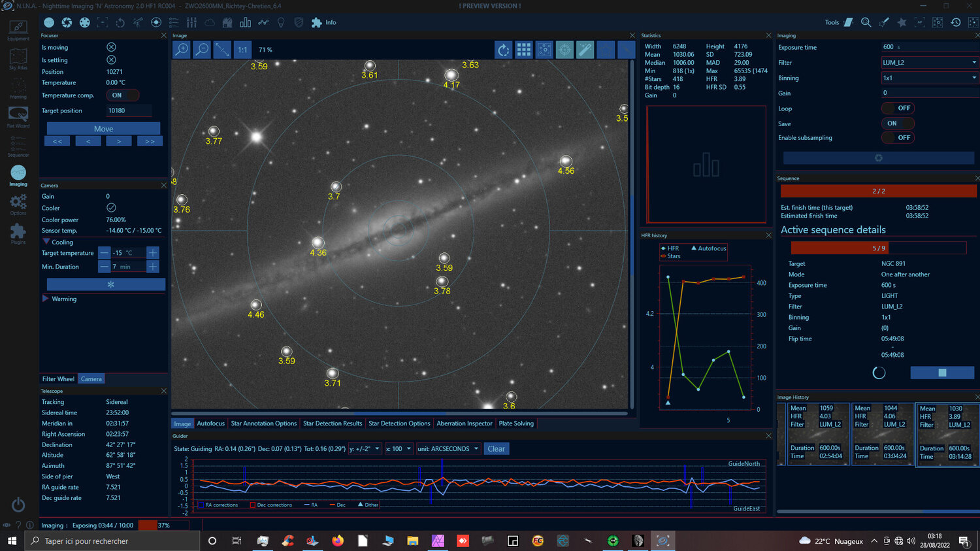Start cooling with the snowflake button
This screenshot has width=980, height=551.
(106, 284)
